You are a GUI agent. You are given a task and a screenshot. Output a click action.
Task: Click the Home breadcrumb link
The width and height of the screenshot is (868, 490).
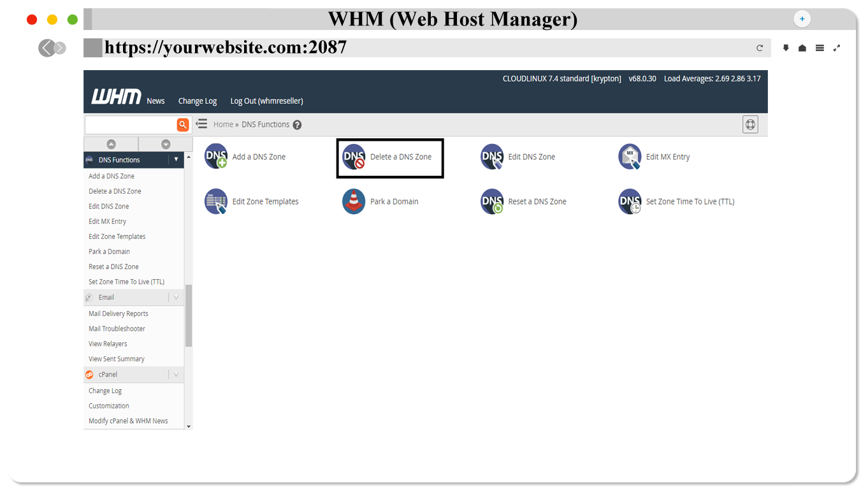(x=223, y=125)
